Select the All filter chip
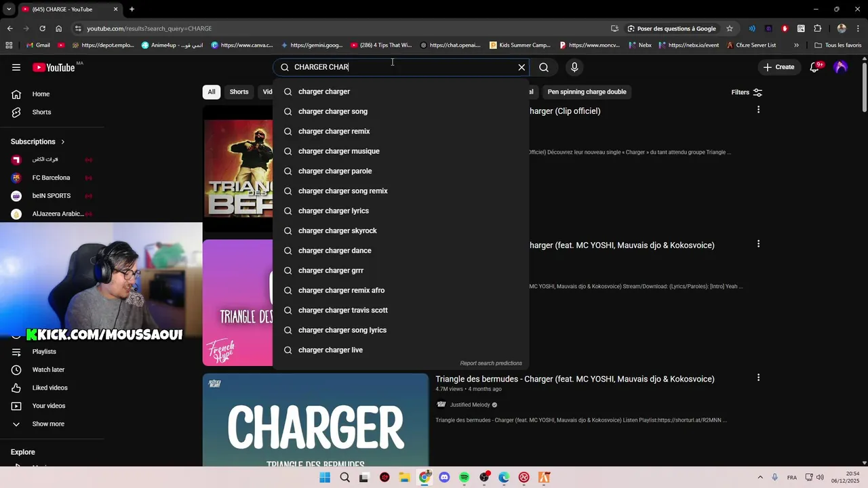The height and width of the screenshot is (488, 868). (x=212, y=92)
